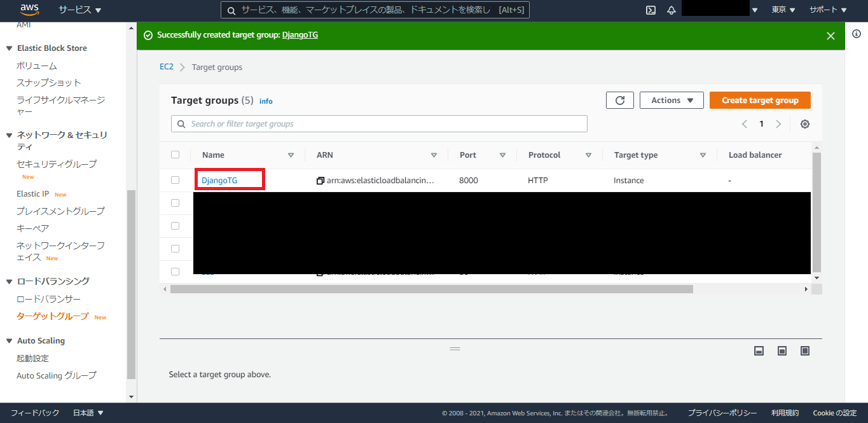Open セキュリティグループ in sidebar
Screen dimensions: 868x423
pos(57,164)
